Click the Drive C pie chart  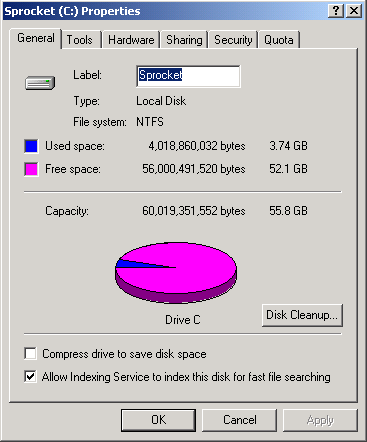click(176, 272)
